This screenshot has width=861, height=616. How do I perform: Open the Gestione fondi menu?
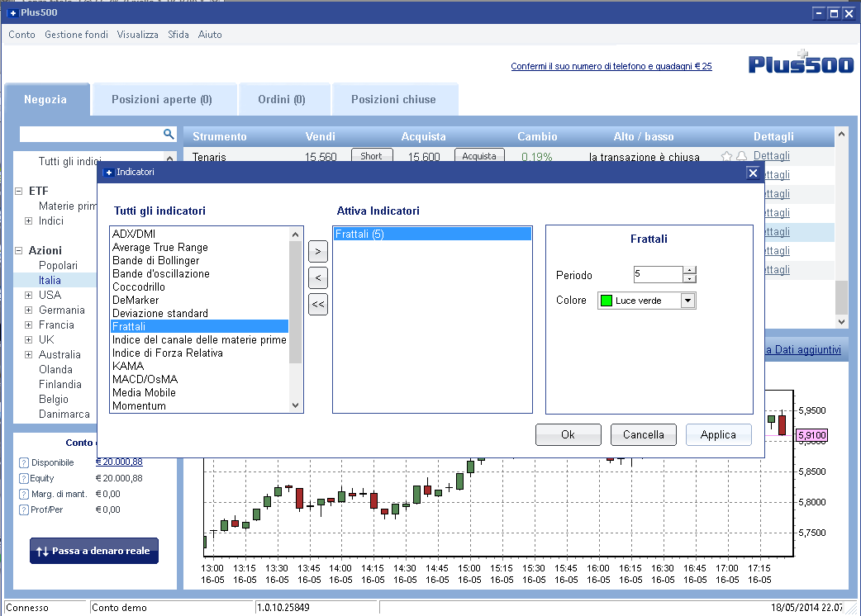[76, 35]
